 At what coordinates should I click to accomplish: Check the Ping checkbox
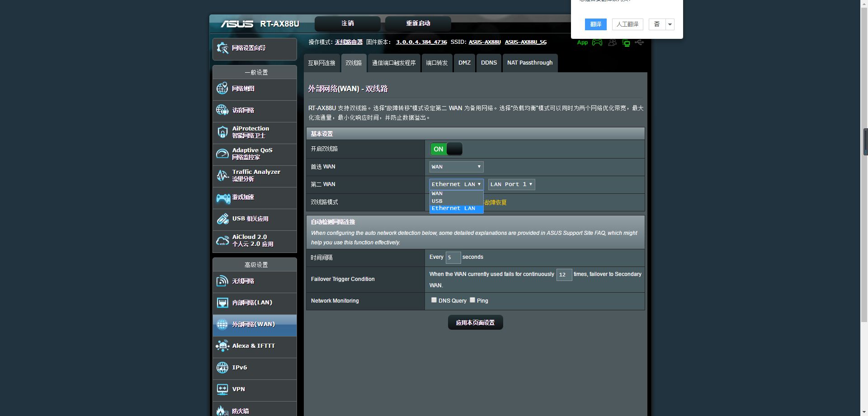point(472,300)
